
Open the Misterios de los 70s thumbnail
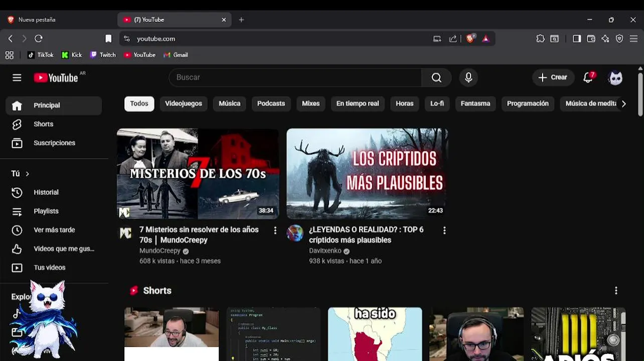[198, 174]
